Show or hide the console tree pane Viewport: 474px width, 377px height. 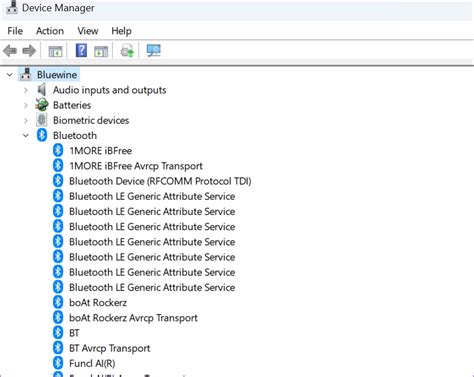[x=55, y=51]
